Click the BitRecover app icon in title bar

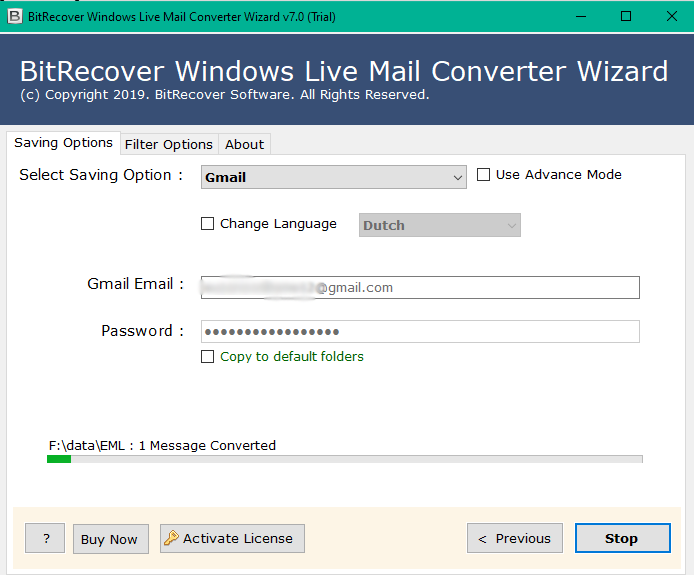[x=15, y=16]
